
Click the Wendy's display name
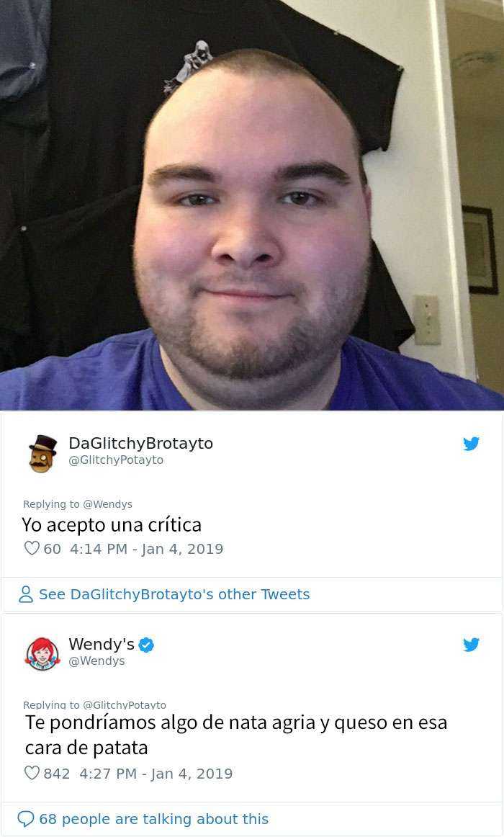point(102,644)
